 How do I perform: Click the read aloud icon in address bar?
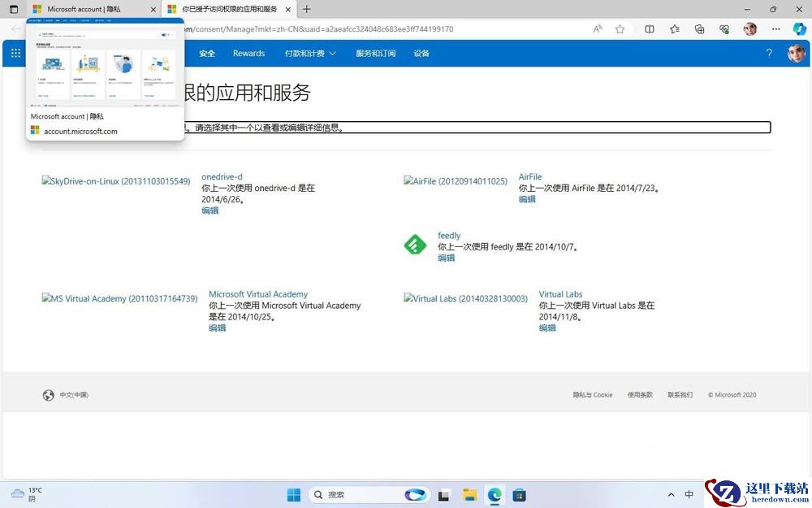[x=598, y=29]
